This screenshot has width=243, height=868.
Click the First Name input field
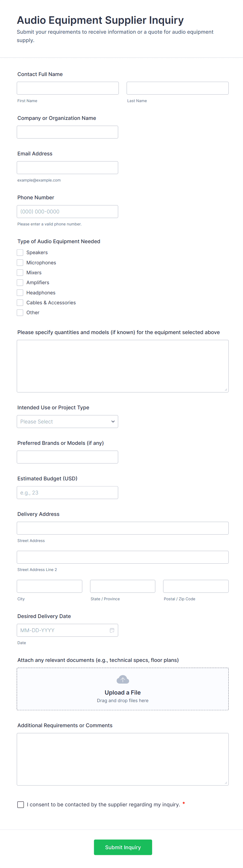[68, 88]
